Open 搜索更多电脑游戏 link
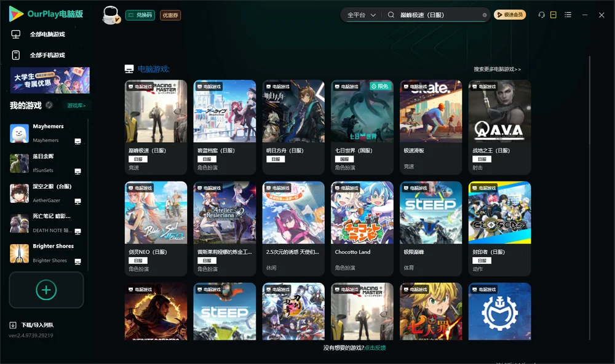615x364 pixels. click(x=497, y=69)
